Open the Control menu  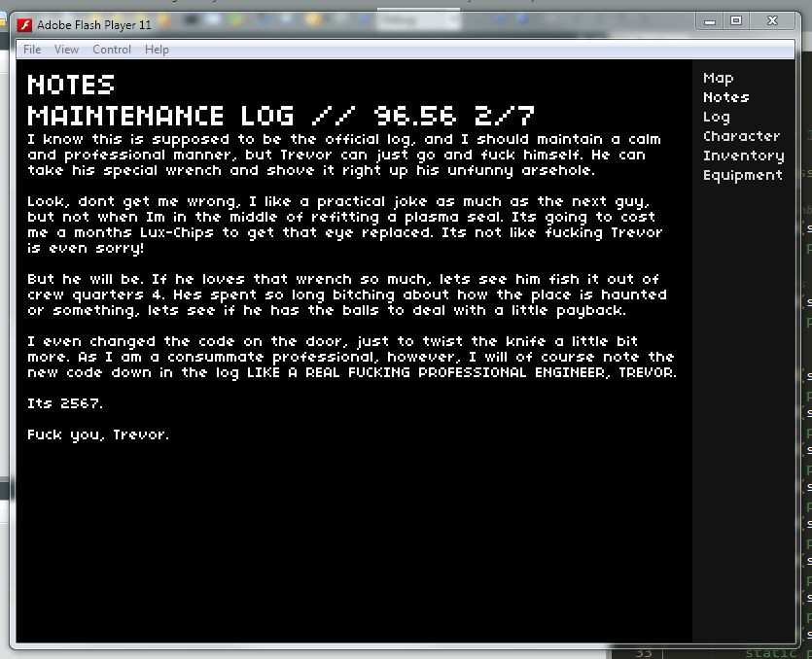tap(112, 50)
